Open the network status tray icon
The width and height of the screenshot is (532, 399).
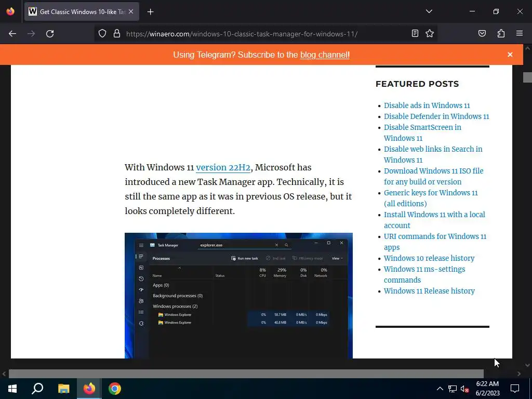coord(453,389)
